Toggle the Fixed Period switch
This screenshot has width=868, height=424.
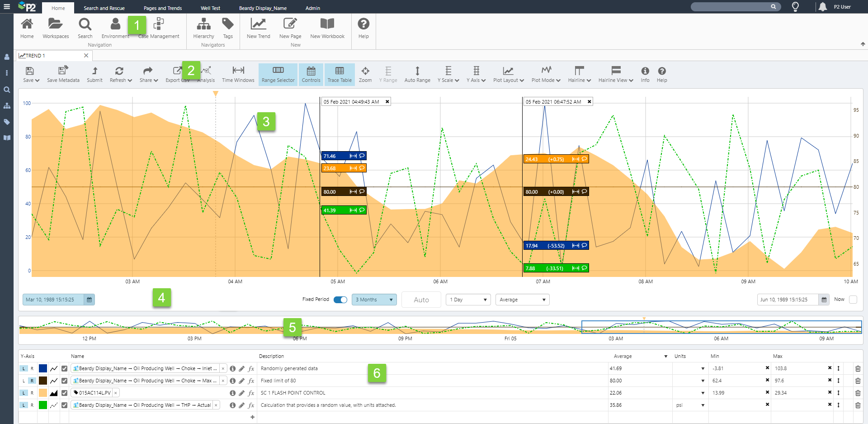tap(340, 300)
